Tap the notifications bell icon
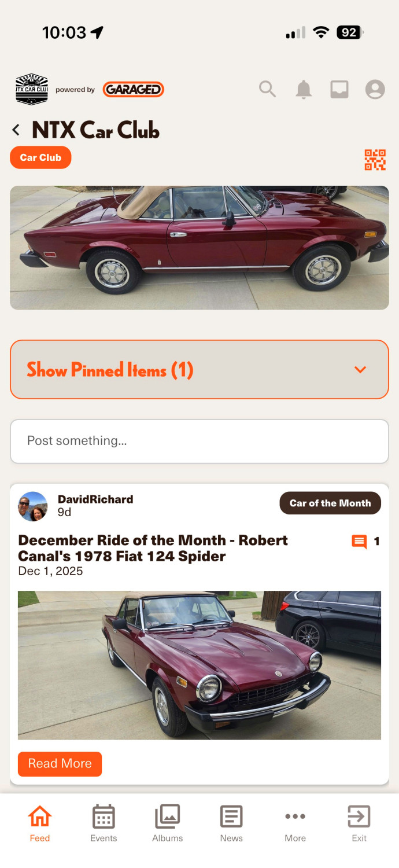The image size is (399, 868). tap(304, 90)
